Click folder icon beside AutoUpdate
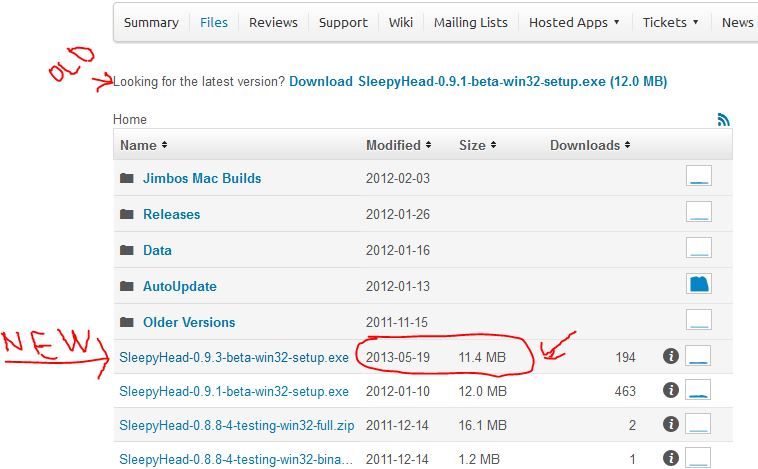 (x=127, y=286)
